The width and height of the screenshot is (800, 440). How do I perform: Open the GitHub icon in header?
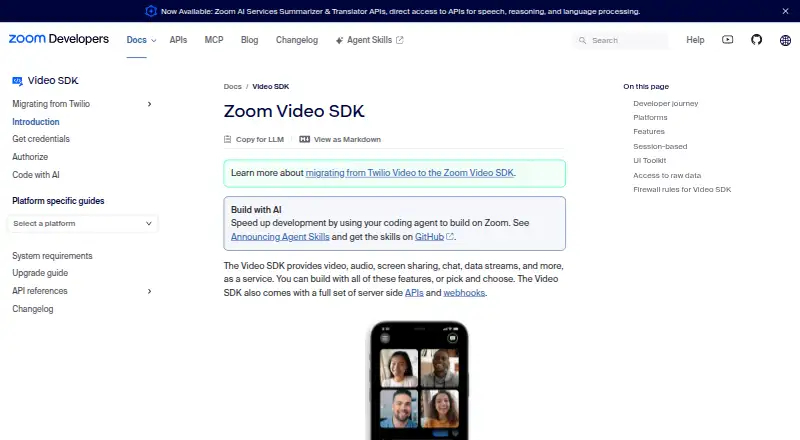pos(756,39)
